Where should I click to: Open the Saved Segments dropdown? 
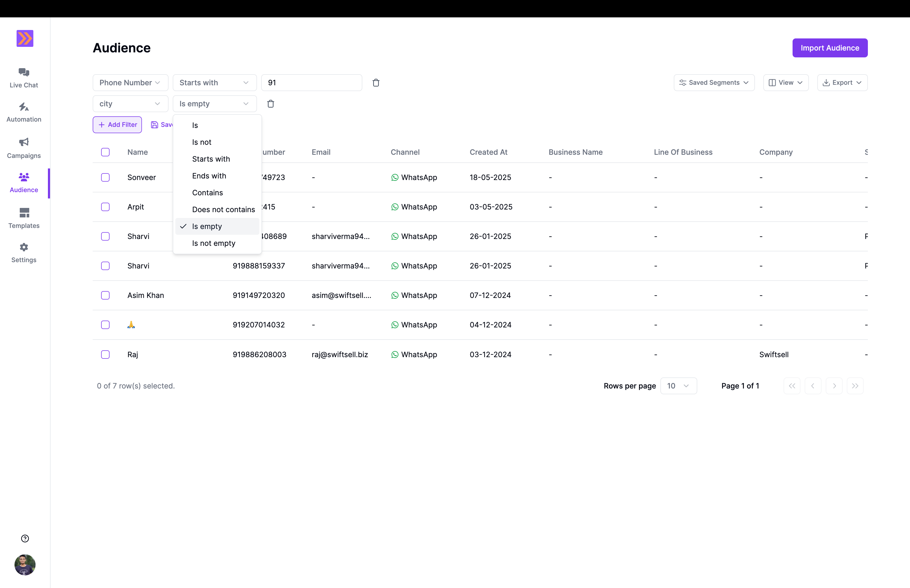(x=714, y=82)
